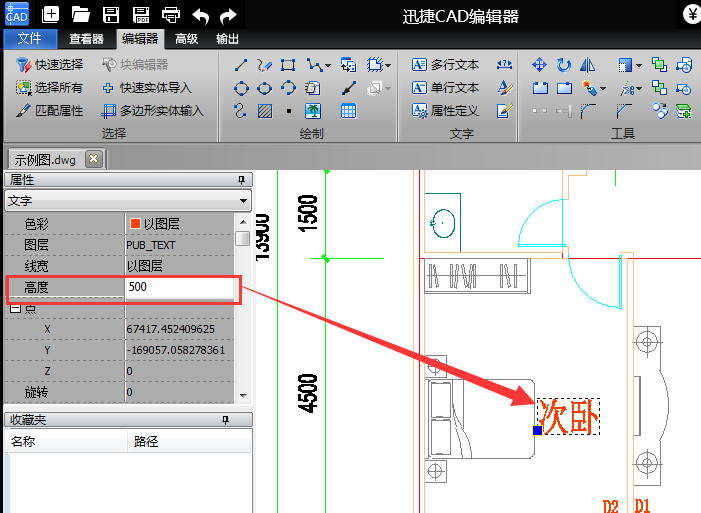
Task: Select the Ellipse drawing tool
Action: [265, 88]
